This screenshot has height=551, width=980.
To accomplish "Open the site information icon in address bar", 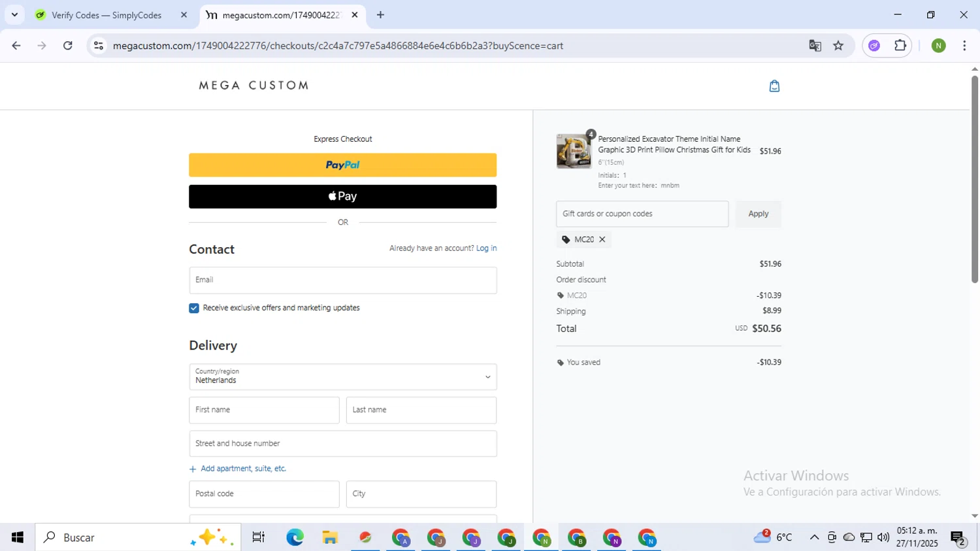I will click(x=99, y=46).
